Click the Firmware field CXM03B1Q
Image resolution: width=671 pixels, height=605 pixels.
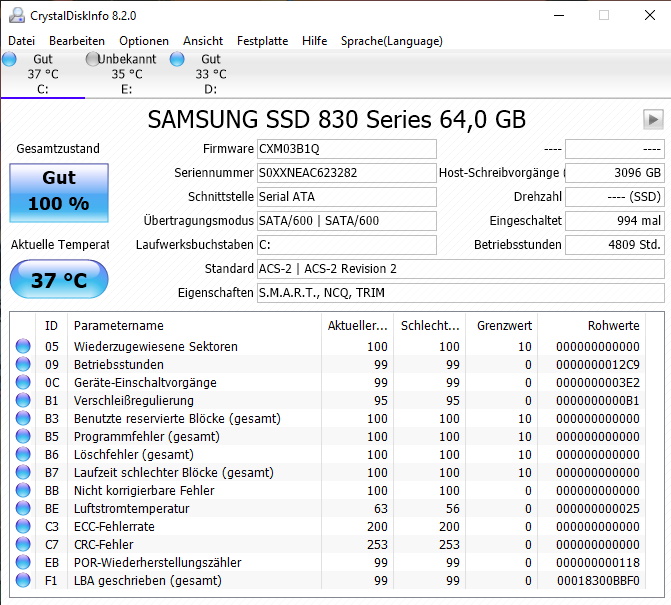(x=347, y=149)
